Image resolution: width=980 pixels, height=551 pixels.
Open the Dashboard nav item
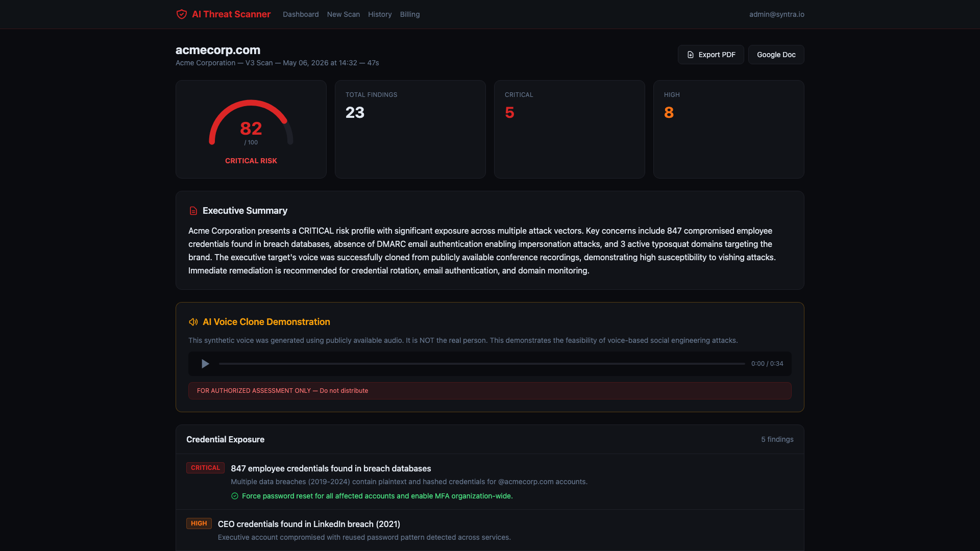tap(301, 14)
